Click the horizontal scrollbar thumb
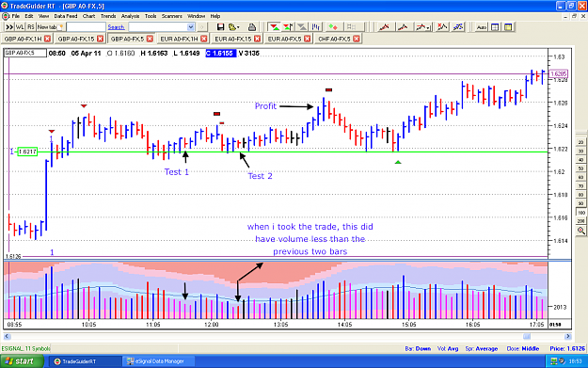The height and width of the screenshot is (368, 588). coord(527,337)
